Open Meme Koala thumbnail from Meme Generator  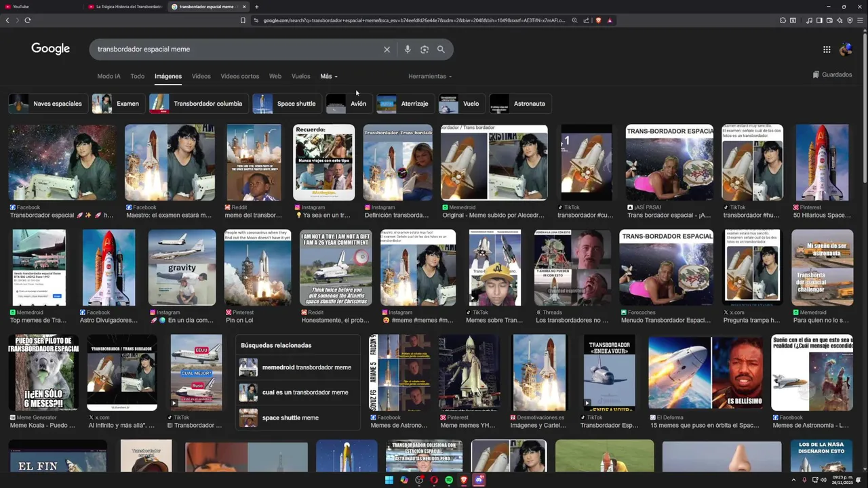(x=43, y=373)
